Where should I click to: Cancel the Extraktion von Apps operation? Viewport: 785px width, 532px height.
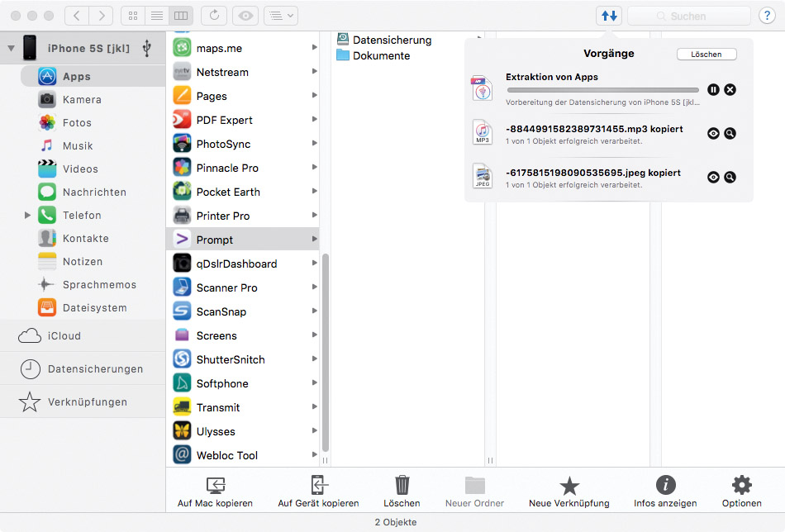(x=730, y=89)
